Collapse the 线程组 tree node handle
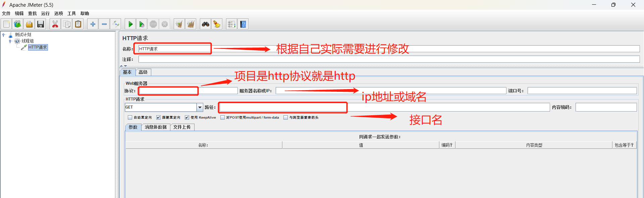 (x=10, y=41)
